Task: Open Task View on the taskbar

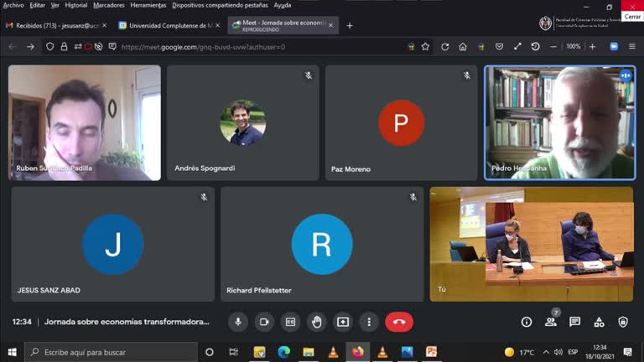Action: (233, 352)
